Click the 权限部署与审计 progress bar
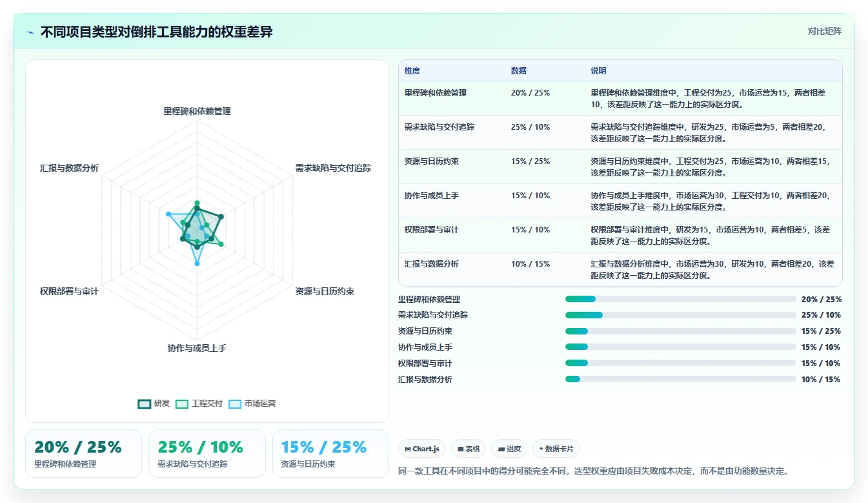This screenshot has height=503, width=868. (x=681, y=363)
